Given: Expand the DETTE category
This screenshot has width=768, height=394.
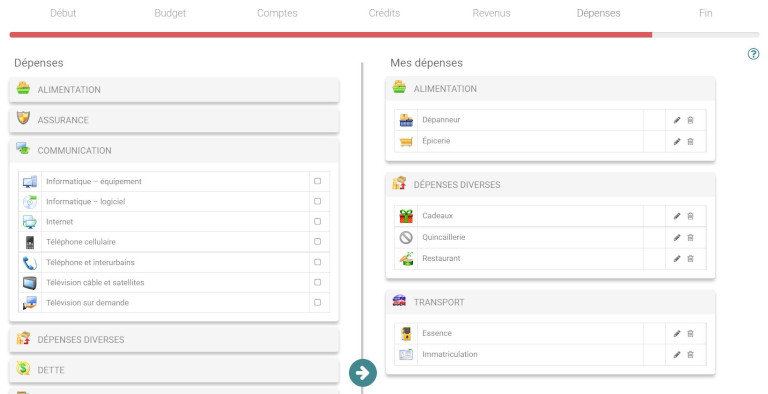Looking at the screenshot, I should coord(174,370).
